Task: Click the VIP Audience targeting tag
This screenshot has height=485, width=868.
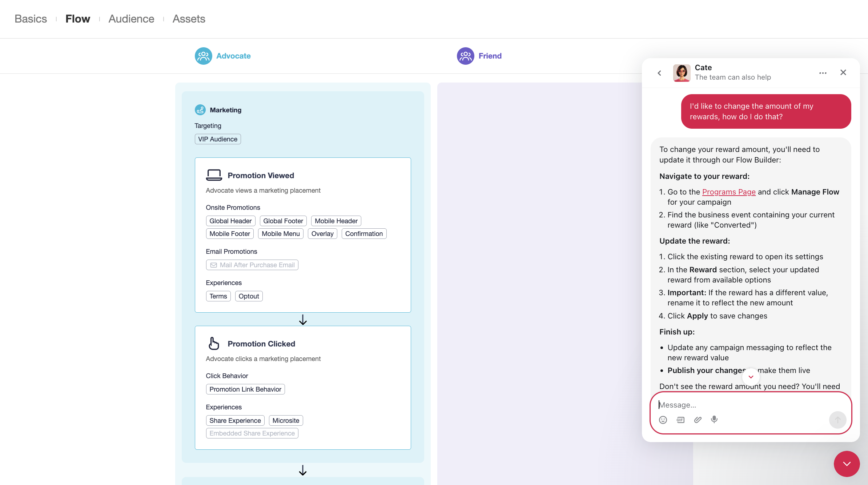Action: pyautogui.click(x=218, y=139)
